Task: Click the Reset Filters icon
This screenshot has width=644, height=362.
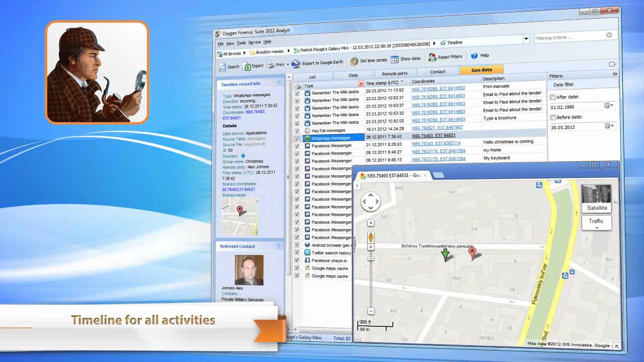Action: coord(432,57)
